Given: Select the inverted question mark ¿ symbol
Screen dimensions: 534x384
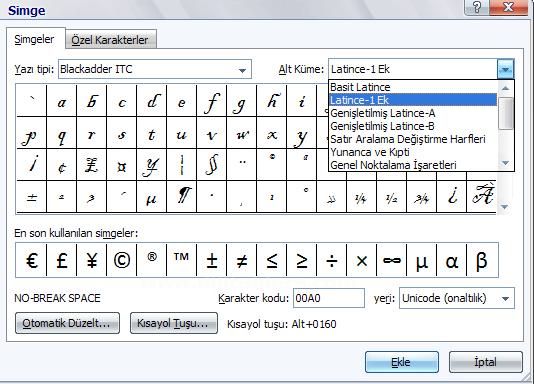Looking at the screenshot, I should (x=451, y=197).
